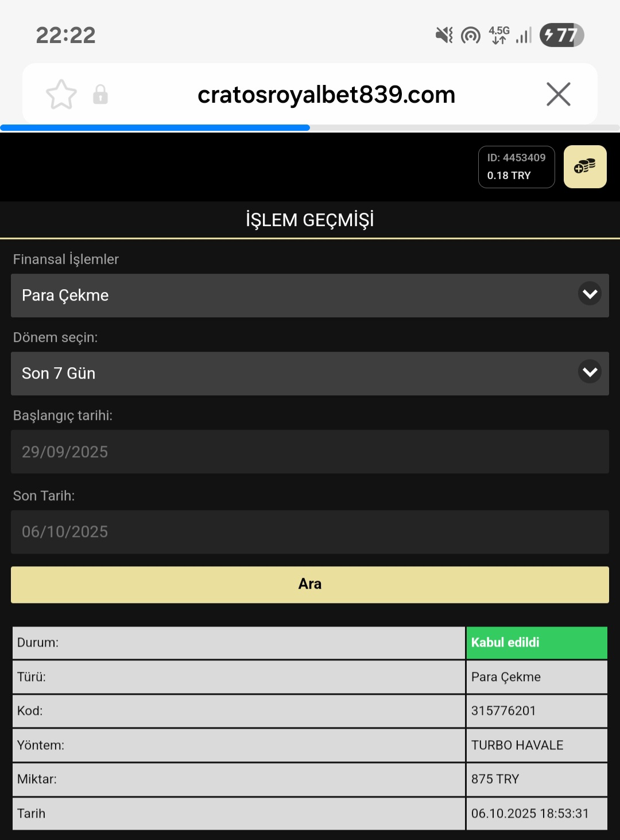Tap the cratosroyalbet839.com address bar
620x840 pixels.
[x=326, y=95]
